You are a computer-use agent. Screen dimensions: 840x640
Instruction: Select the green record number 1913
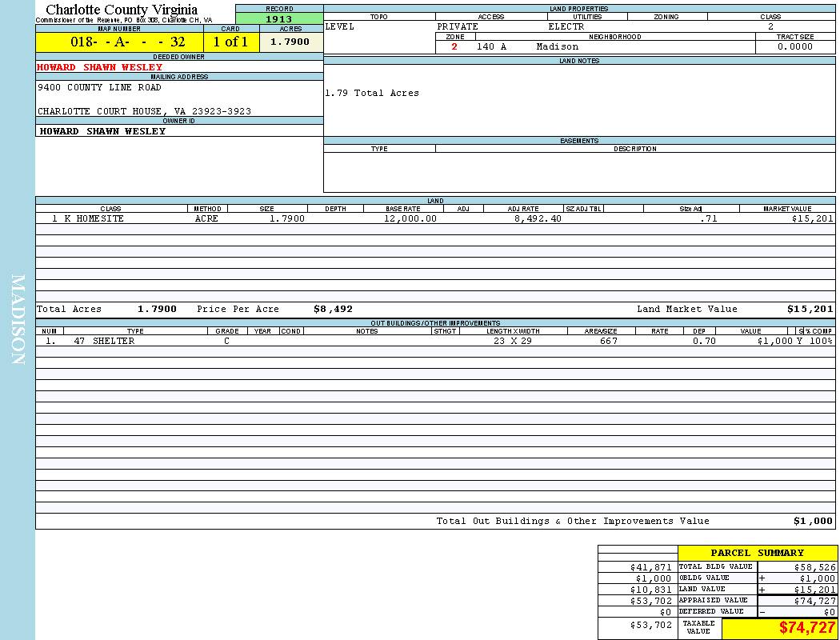[279, 19]
